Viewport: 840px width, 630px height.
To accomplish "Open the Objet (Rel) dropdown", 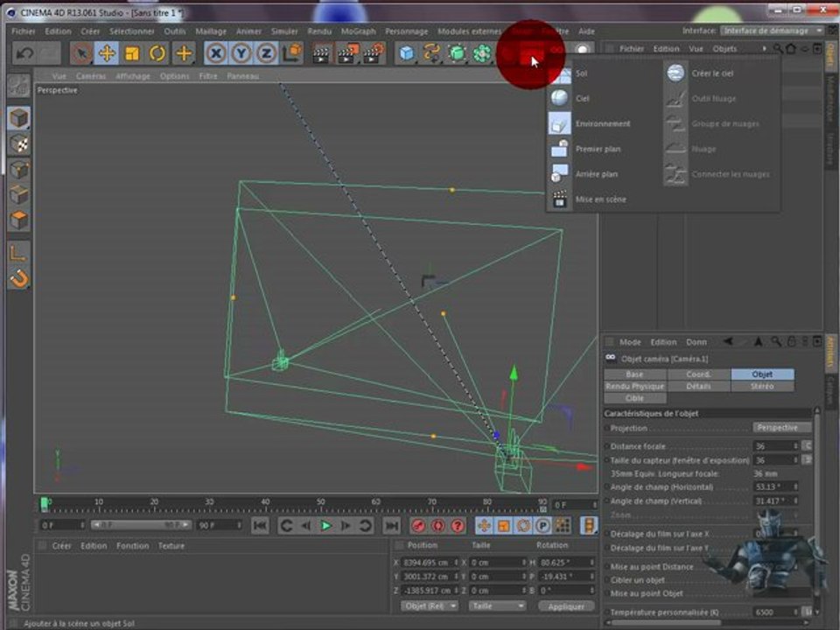I will click(x=431, y=605).
